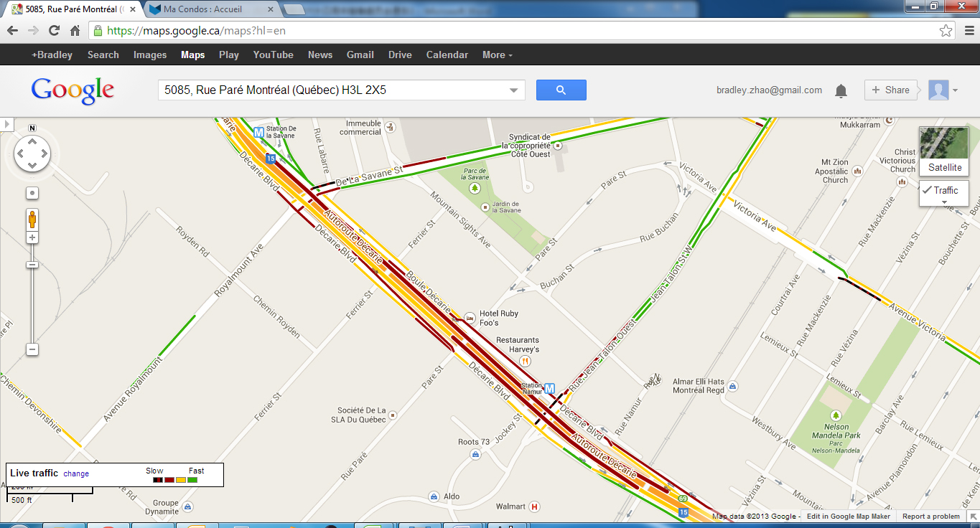Image resolution: width=980 pixels, height=528 pixels.
Task: Click the Station Namur metro icon
Action: pos(550,388)
